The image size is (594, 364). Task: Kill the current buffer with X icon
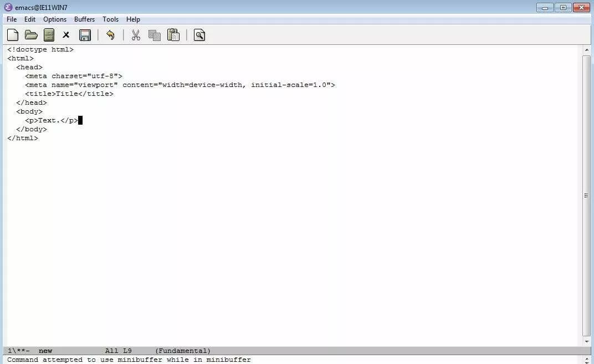tap(66, 35)
